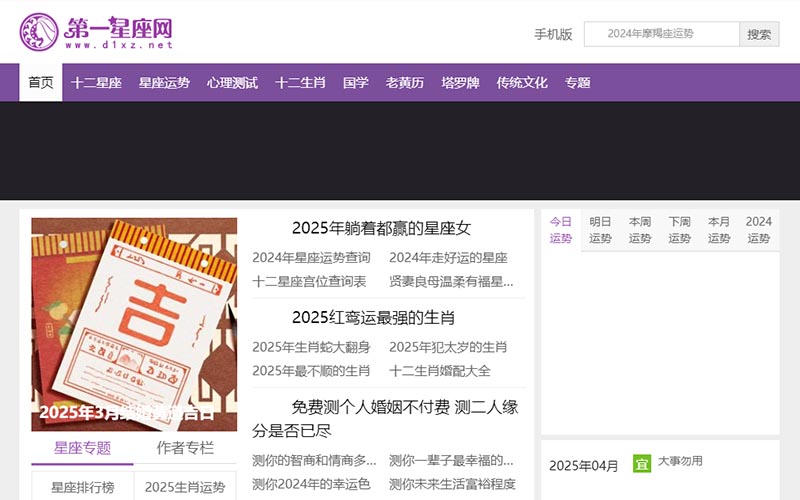Click the search input field
Screen dimensions: 800x500
tap(661, 34)
